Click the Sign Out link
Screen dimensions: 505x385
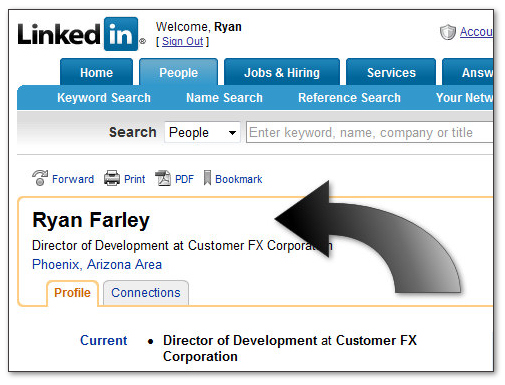click(x=182, y=41)
